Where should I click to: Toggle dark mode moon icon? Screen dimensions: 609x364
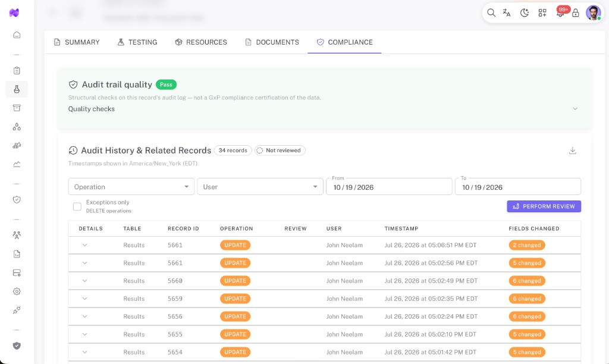(525, 13)
